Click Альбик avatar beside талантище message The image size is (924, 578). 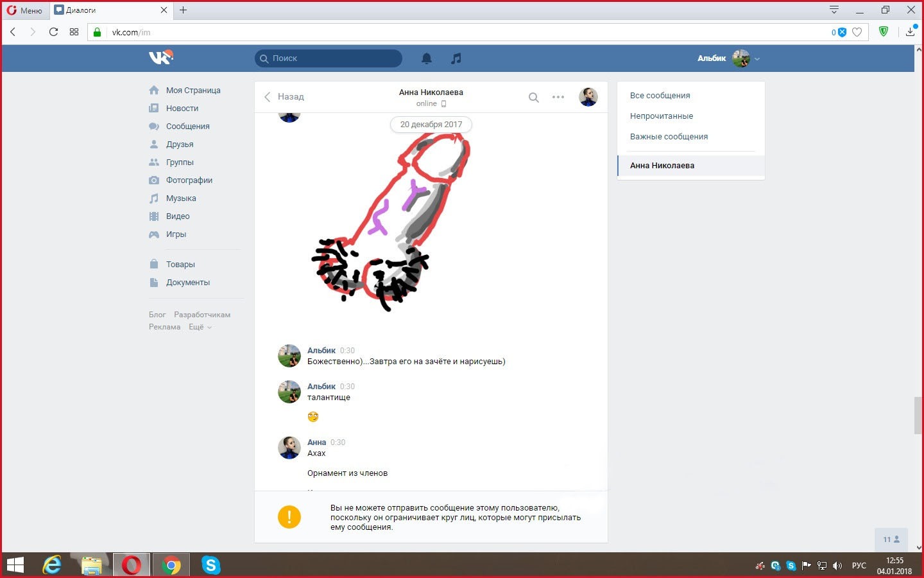(x=289, y=392)
